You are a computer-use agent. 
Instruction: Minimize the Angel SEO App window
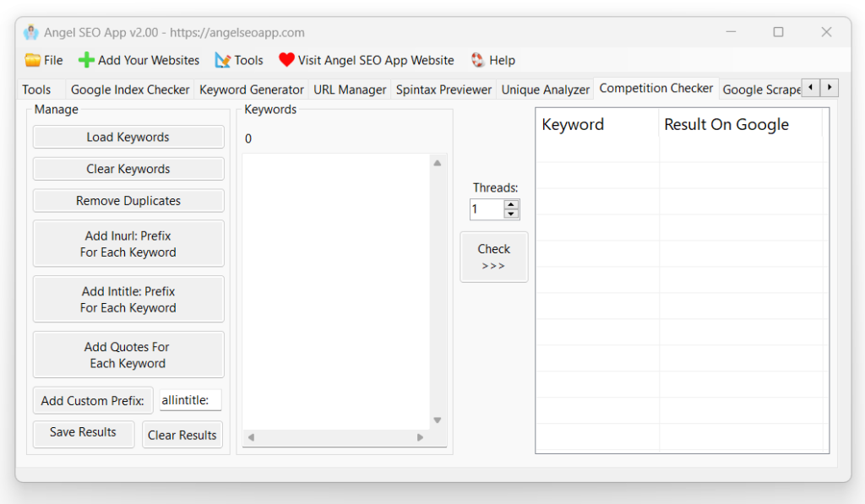tap(731, 32)
